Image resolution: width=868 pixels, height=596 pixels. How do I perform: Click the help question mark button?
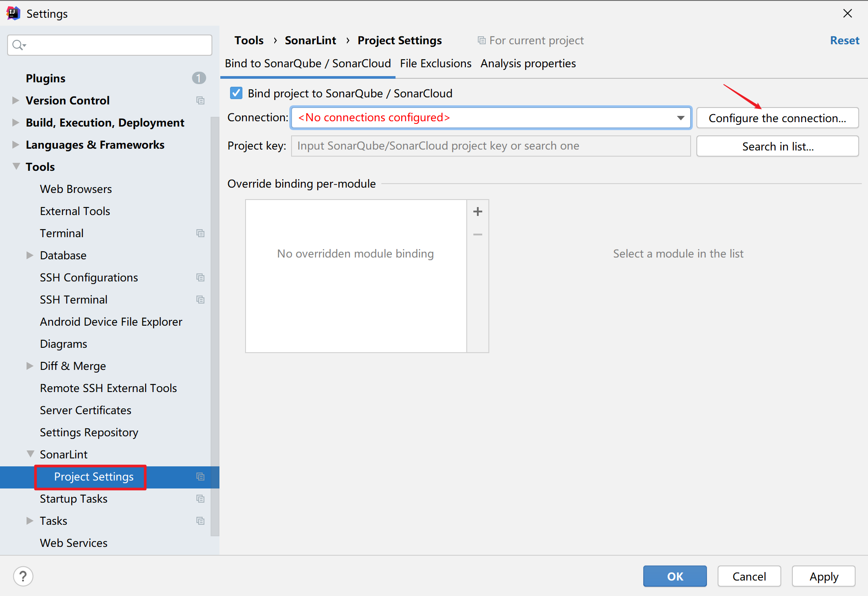tap(23, 577)
